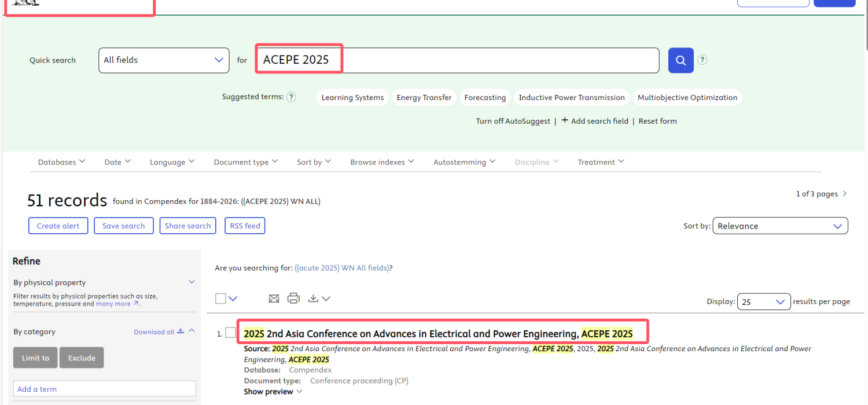Open the Treatment menu
This screenshot has width=868, height=405.
pyautogui.click(x=601, y=162)
